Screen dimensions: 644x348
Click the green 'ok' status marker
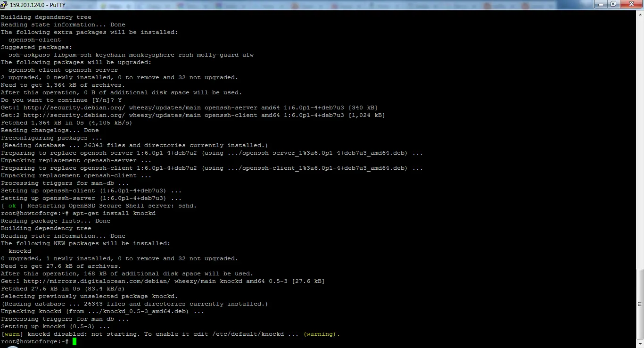coord(12,206)
